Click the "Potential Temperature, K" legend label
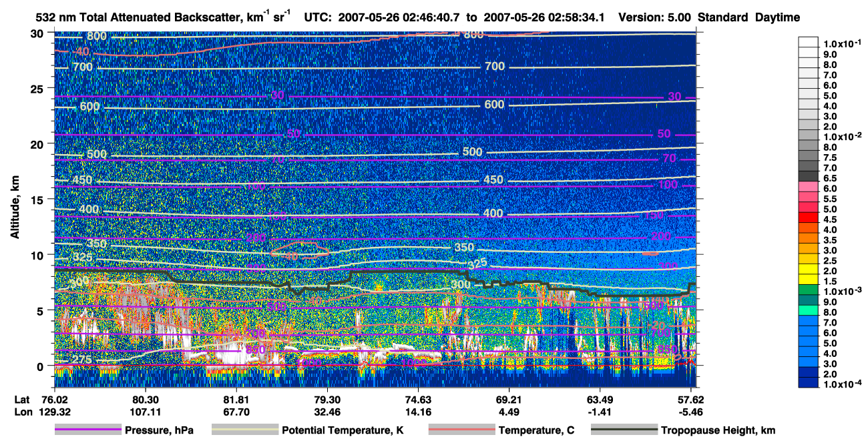The image size is (868, 445). click(343, 430)
